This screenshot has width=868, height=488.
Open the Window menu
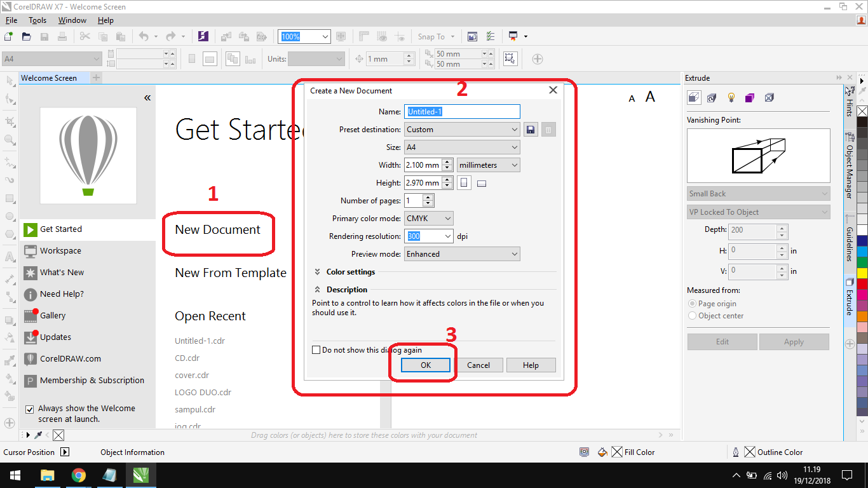click(x=72, y=20)
